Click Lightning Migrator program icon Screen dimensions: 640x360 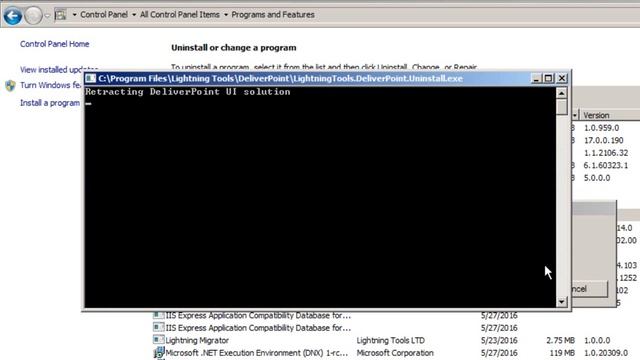[158, 340]
